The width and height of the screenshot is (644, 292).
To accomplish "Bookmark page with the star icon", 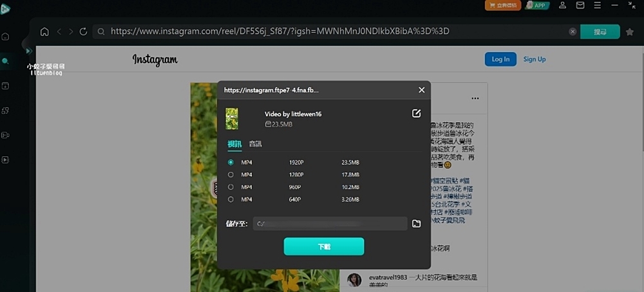I will point(630,32).
